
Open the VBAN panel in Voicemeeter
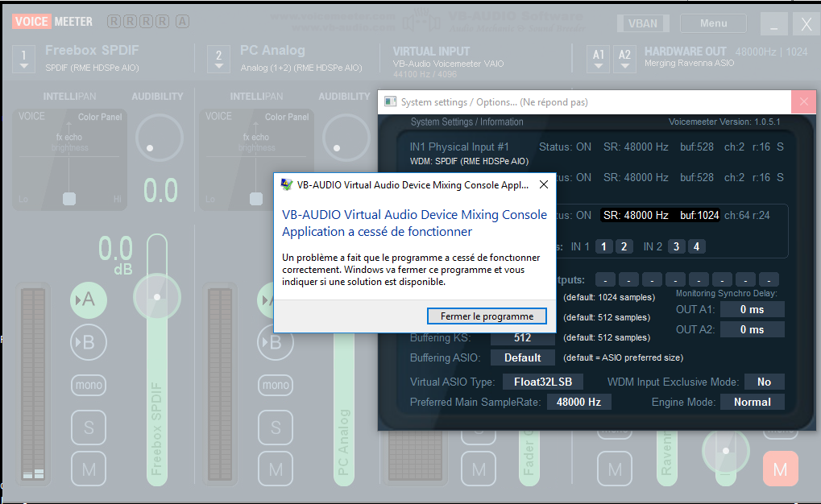click(642, 23)
